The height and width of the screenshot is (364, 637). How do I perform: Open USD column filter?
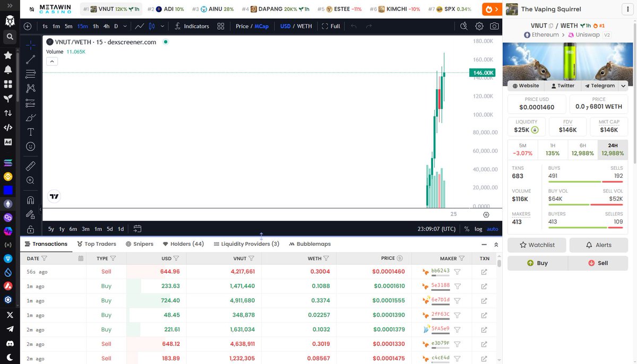pyautogui.click(x=176, y=258)
